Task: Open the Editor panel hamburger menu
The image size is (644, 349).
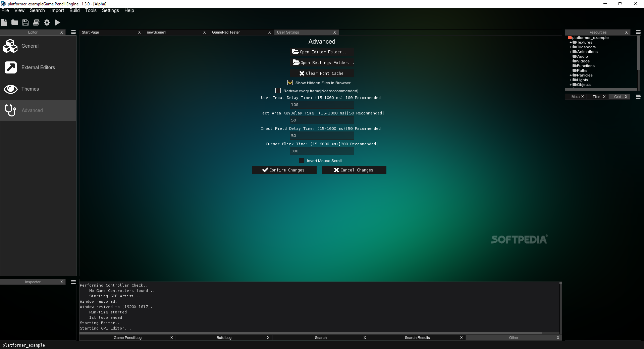Action: [x=73, y=32]
